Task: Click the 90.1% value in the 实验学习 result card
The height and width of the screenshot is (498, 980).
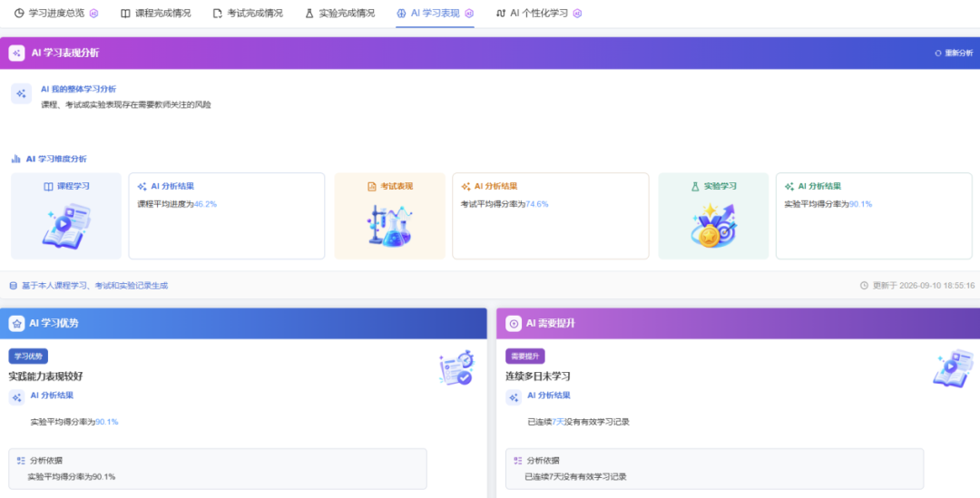Action: tap(860, 204)
